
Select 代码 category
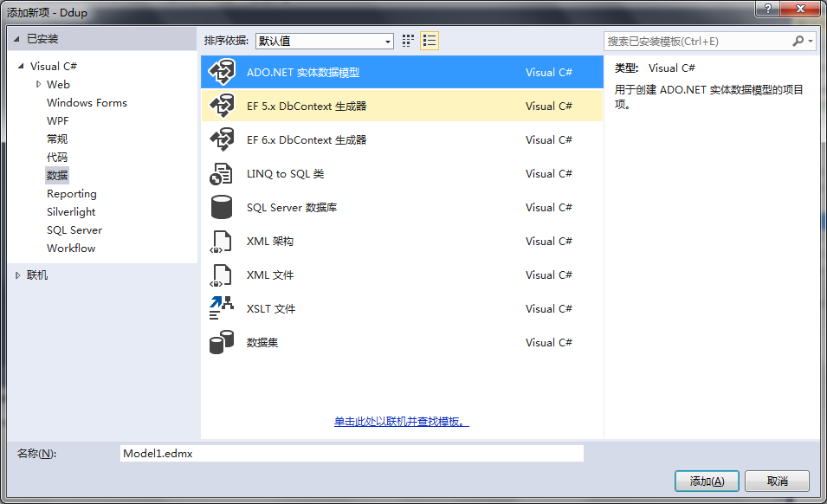57,157
